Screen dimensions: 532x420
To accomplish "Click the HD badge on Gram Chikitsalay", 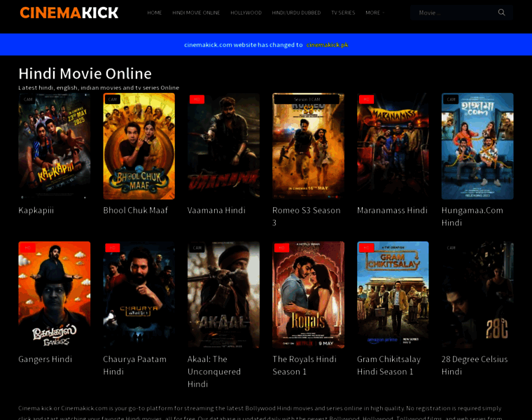I will [366, 248].
